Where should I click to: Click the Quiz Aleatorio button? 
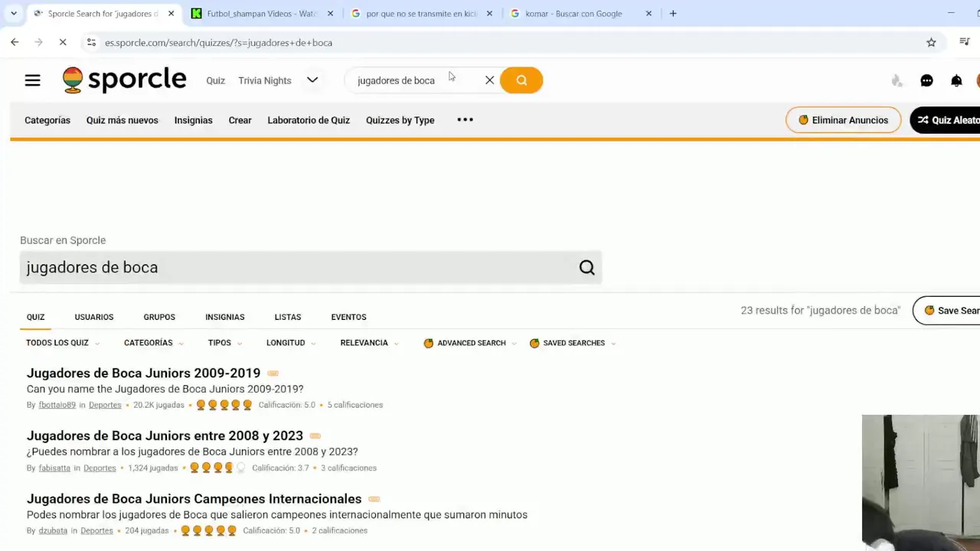tap(946, 120)
